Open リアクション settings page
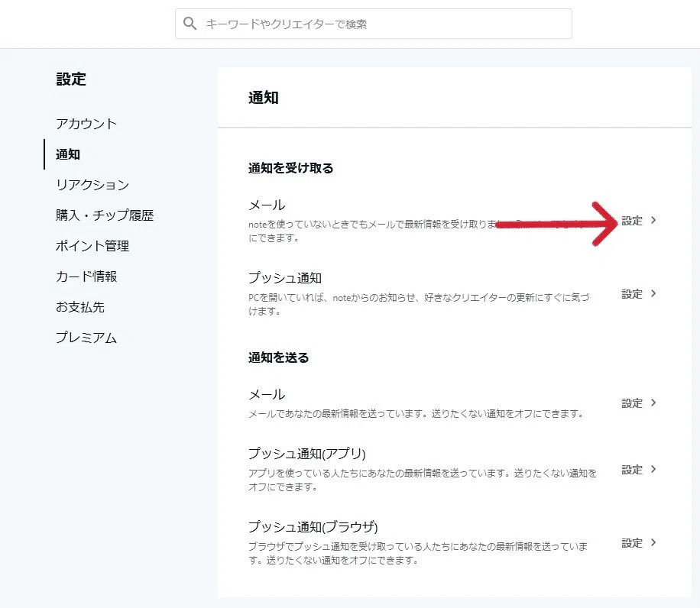The image size is (700, 608). [92, 185]
